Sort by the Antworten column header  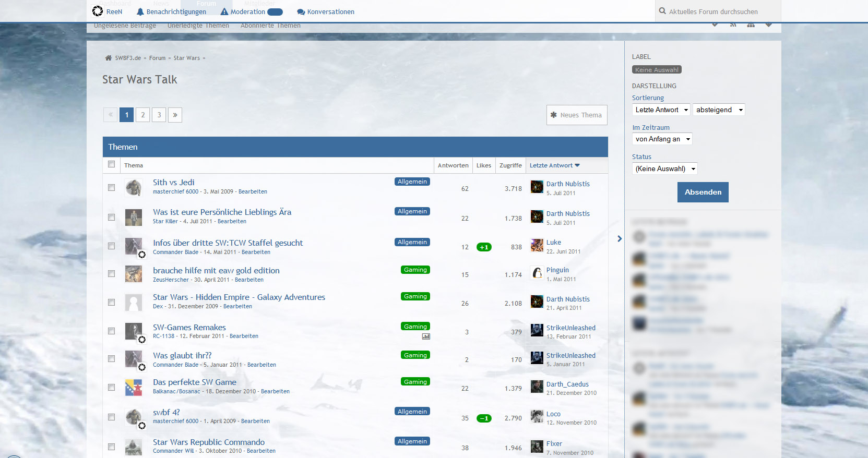(x=453, y=165)
